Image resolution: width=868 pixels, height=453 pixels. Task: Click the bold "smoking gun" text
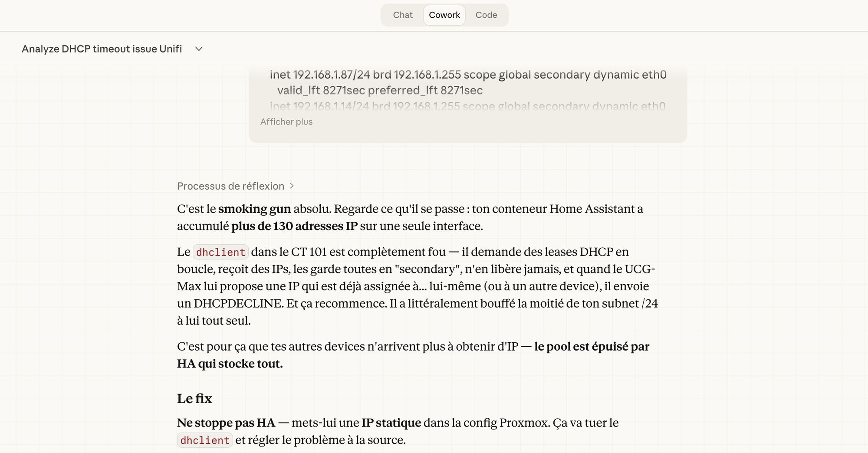[x=254, y=209]
